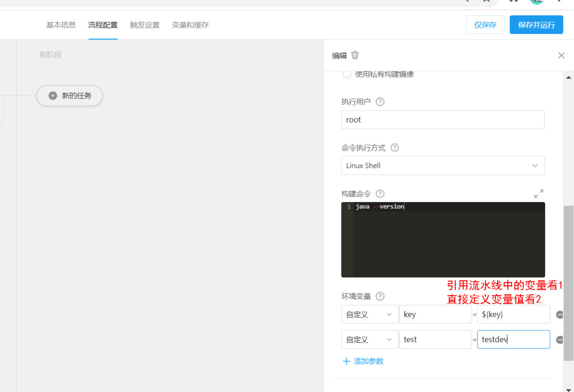This screenshot has width=574, height=392.
Task: Switch to 基本信息 tab
Action: coord(61,25)
